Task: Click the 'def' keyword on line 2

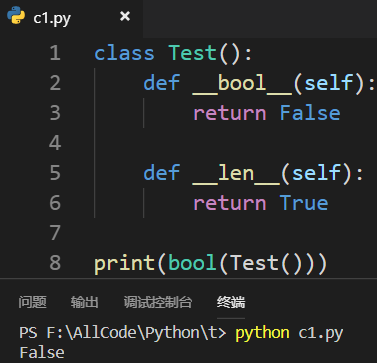Action: coord(162,83)
